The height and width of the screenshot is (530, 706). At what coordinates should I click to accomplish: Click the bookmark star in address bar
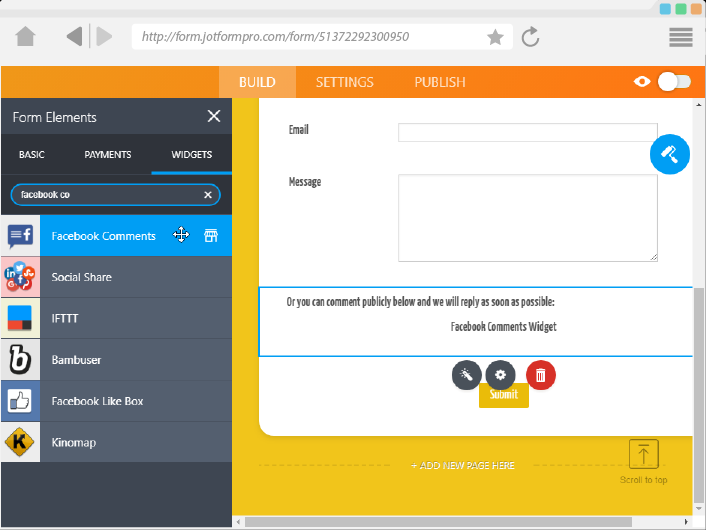pos(495,37)
